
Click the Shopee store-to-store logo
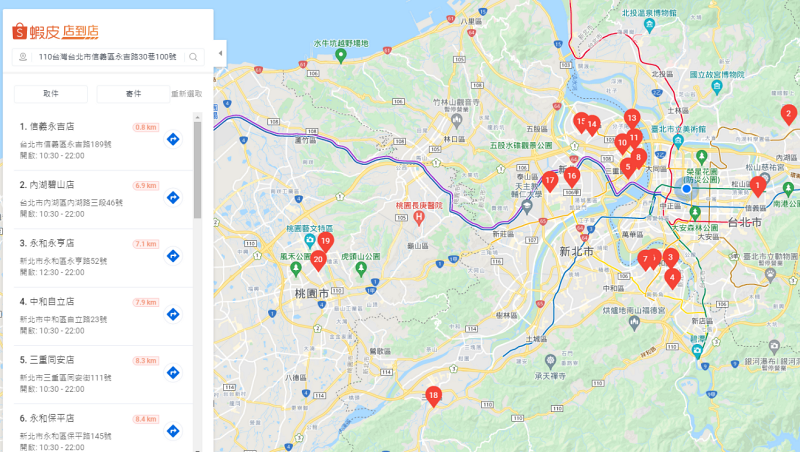(55, 32)
